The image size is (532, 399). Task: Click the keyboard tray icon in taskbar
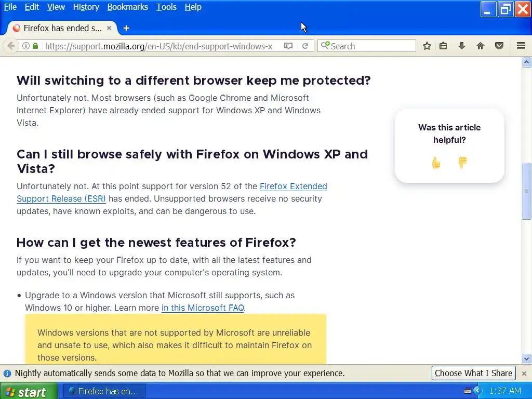pyautogui.click(x=468, y=391)
